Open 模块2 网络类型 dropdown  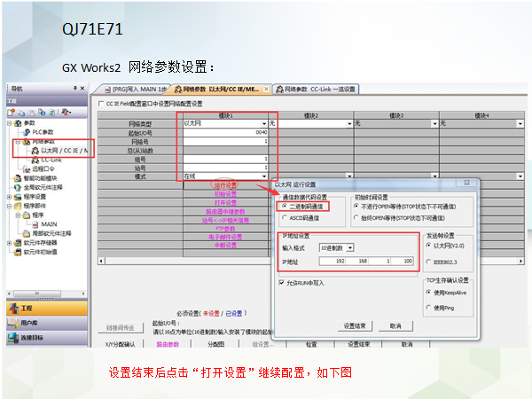tap(349, 124)
